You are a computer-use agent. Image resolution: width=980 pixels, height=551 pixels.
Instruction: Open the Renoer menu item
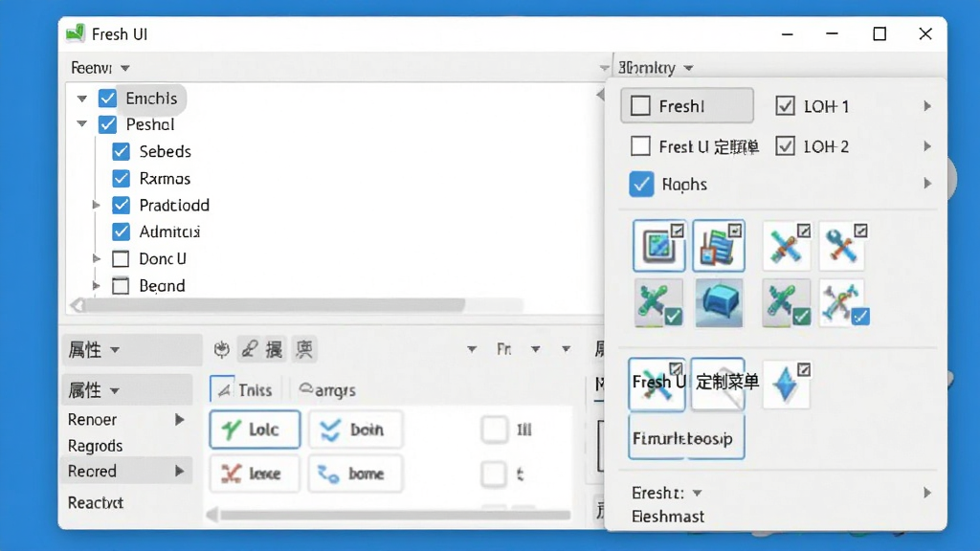pyautogui.click(x=127, y=419)
